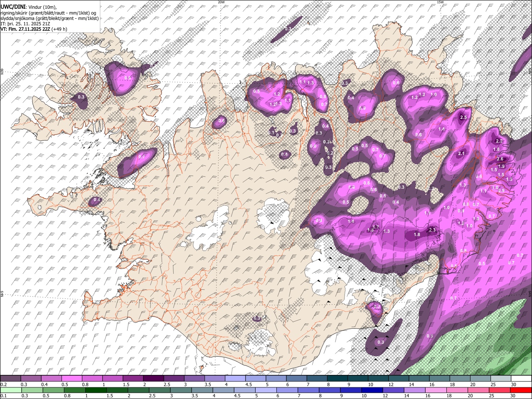Select the dark teal 8–9 upper legend swatch

[x=337, y=379]
